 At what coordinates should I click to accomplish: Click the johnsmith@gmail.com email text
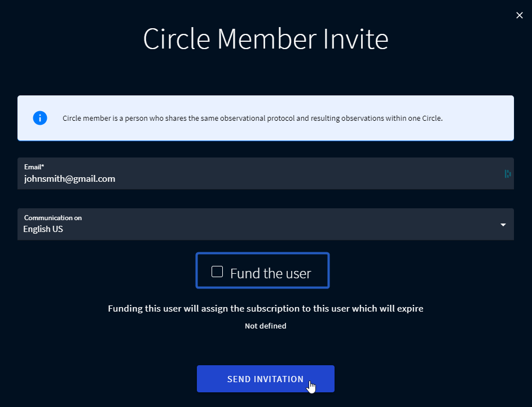[69, 179]
